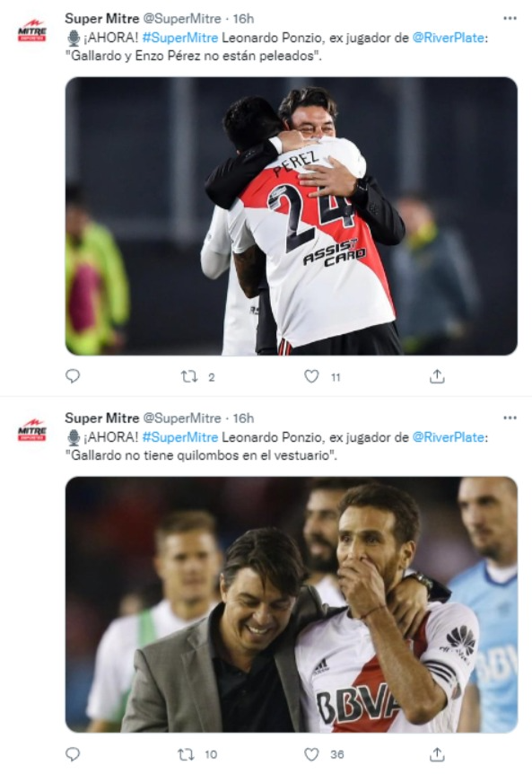View the Perez 24 jersey hug photo
Viewport: 532px width, 774px height.
[x=291, y=215]
